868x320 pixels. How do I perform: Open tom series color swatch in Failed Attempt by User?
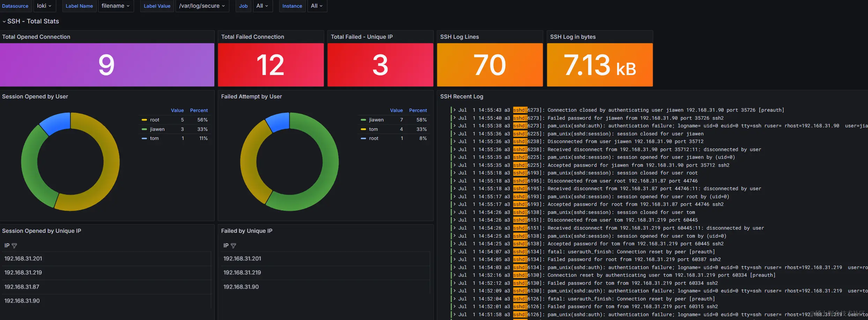[363, 129]
